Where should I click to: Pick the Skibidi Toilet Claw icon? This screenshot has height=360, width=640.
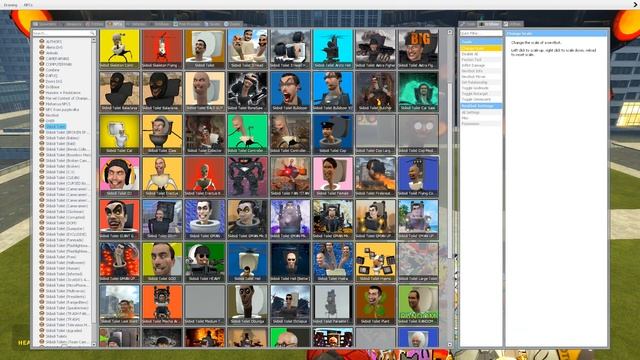(162, 134)
